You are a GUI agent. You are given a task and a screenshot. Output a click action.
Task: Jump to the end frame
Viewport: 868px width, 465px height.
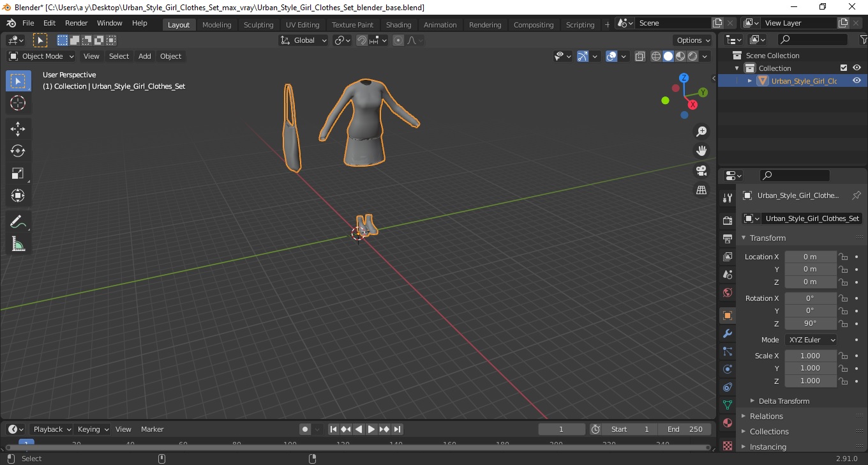pos(397,429)
